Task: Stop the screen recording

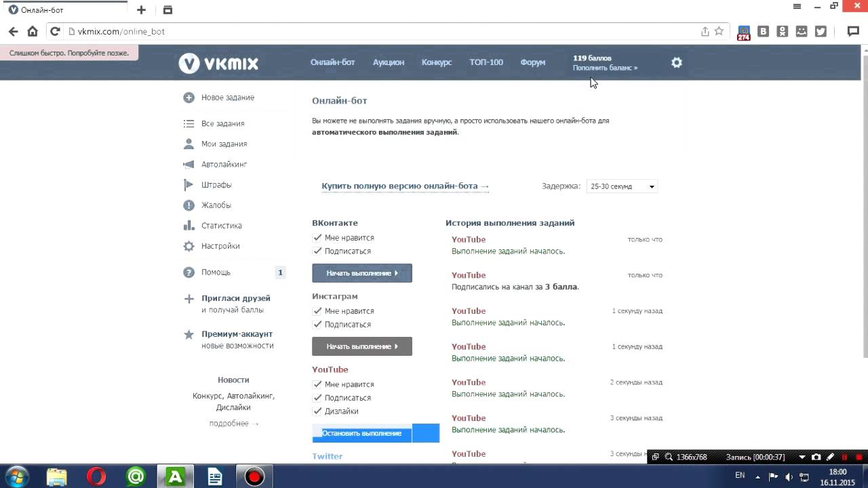Action: (859, 457)
